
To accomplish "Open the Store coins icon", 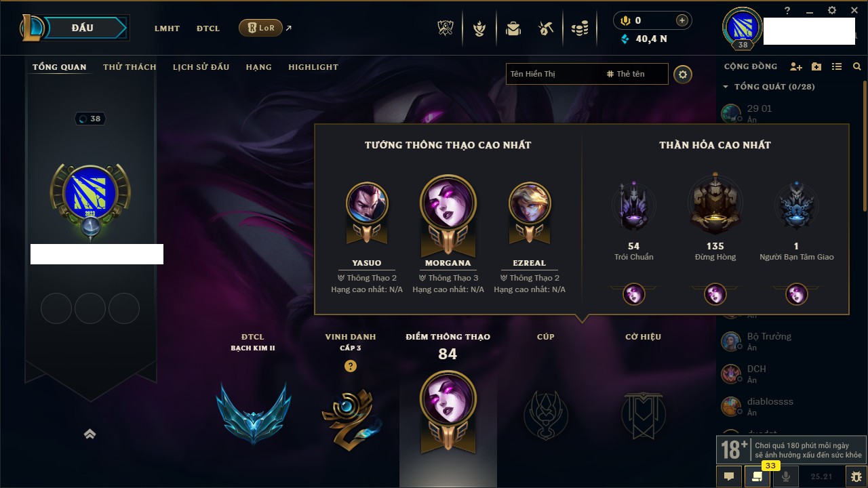I will pyautogui.click(x=579, y=28).
